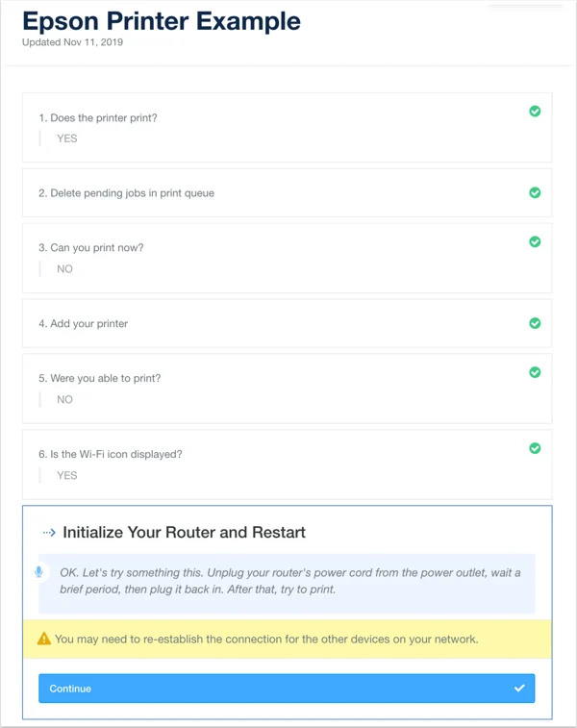
Task: Click the Epson Printer Example title
Action: pyautogui.click(x=162, y=21)
